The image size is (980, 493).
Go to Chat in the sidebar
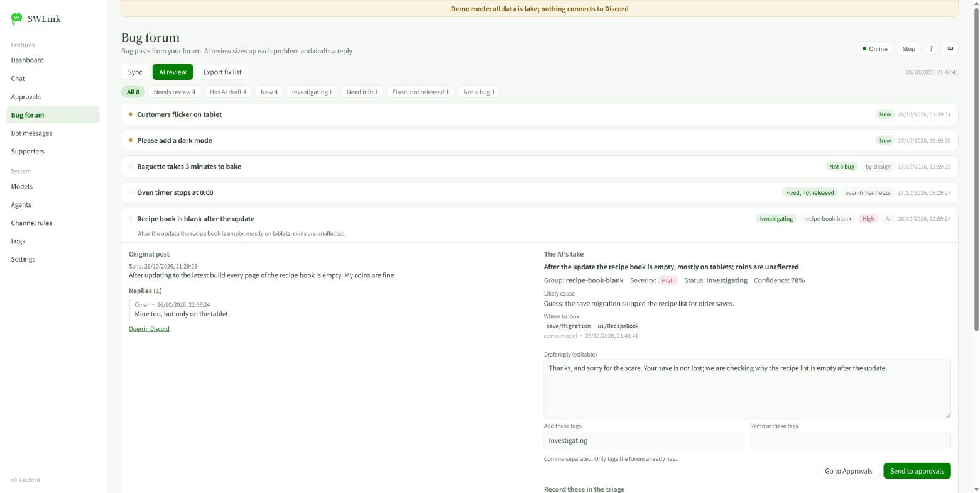[x=53, y=79]
